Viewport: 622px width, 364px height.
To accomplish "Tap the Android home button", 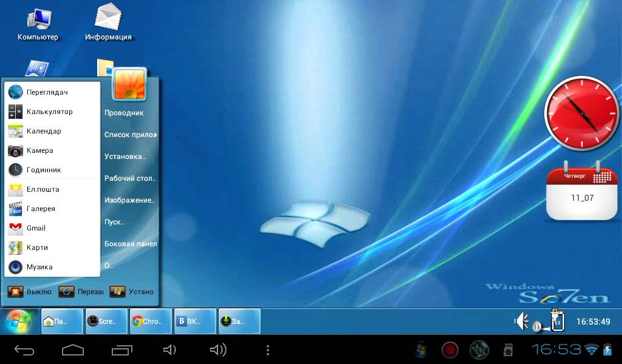I will tap(73, 350).
